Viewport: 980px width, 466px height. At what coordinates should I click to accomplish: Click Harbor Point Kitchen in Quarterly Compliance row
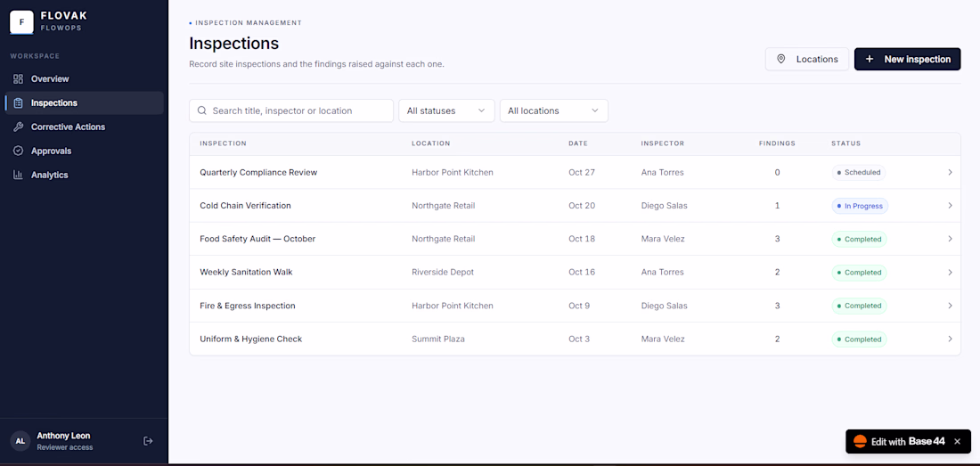[453, 172]
